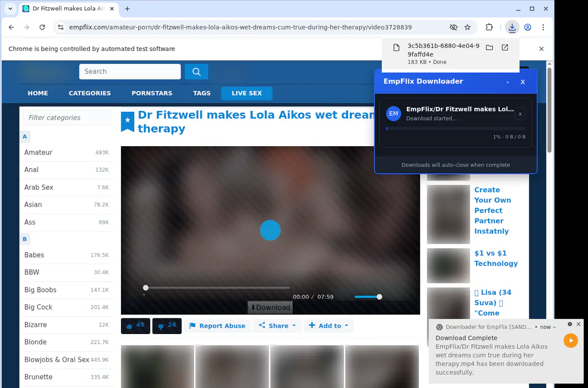Go to the HOME nav item
Viewport: 588px width, 388px height.
pyautogui.click(x=38, y=93)
